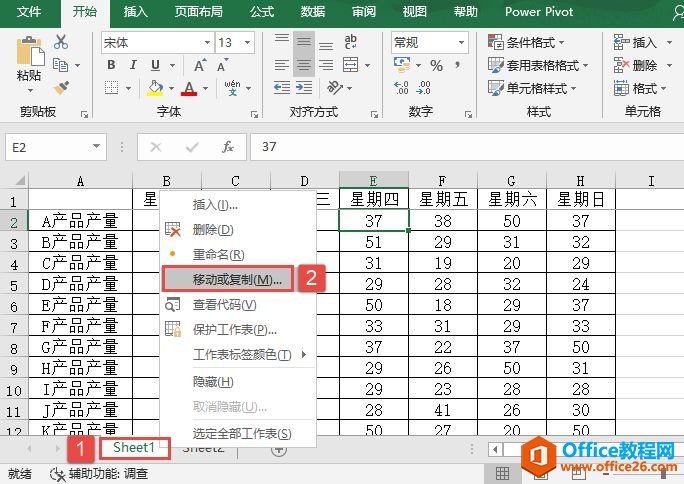Click the top align icon

[x=282, y=41]
